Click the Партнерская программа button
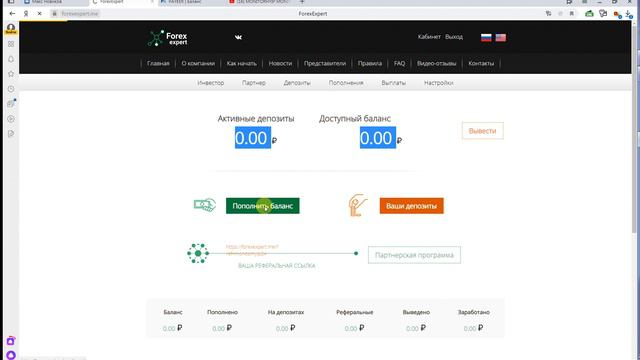 (414, 255)
